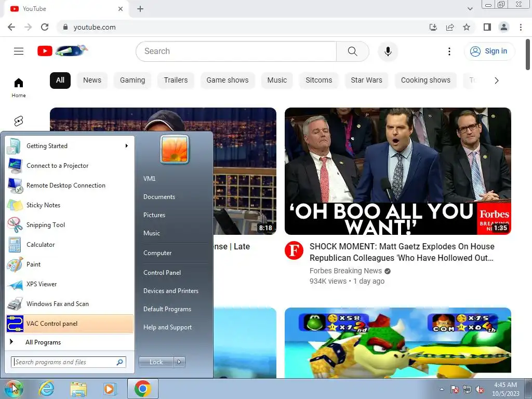
Task: Activate voice search microphone
Action: point(388,51)
